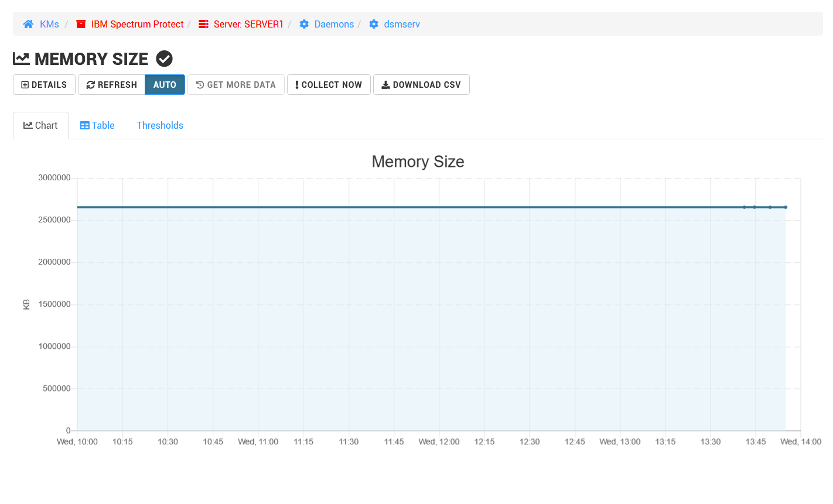Toggle GET MORE DATA option

pos(235,84)
